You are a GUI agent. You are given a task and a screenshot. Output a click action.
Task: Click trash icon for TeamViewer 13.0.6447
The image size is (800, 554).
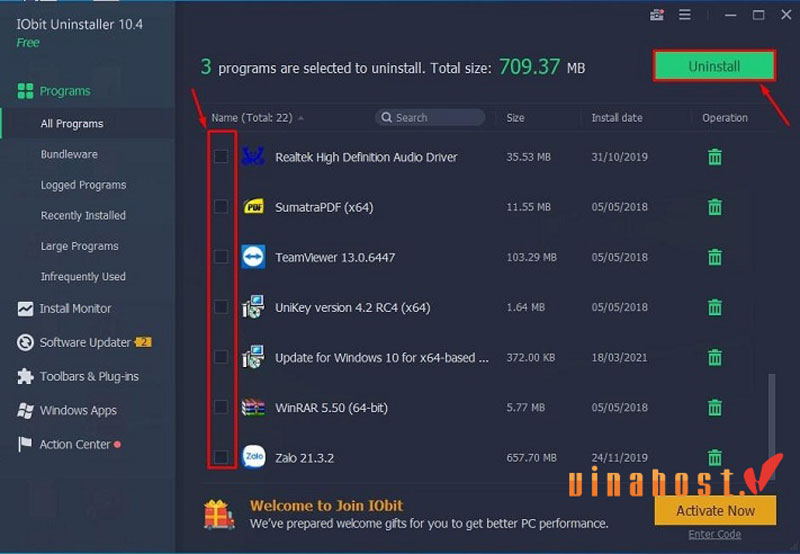715,257
